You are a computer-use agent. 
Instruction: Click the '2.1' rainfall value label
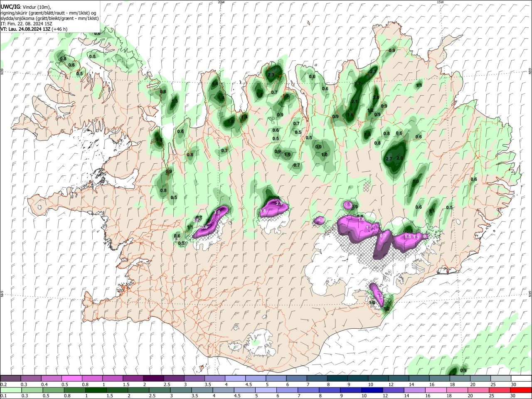(x=355, y=101)
